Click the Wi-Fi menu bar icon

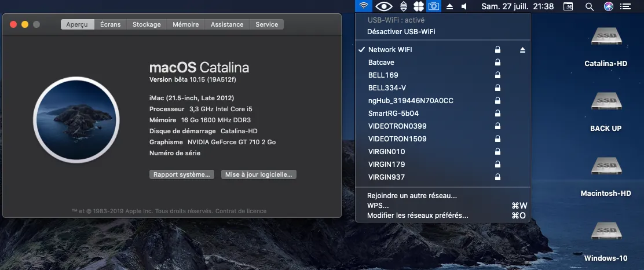point(364,6)
